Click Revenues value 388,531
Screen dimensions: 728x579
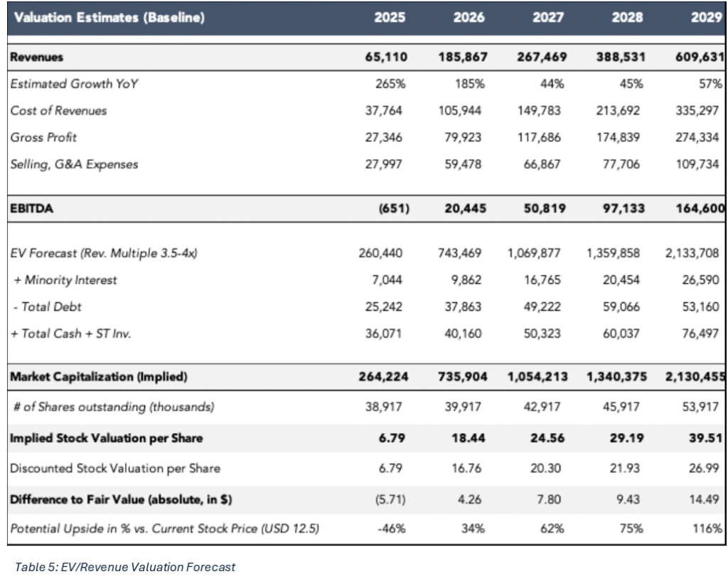coord(621,57)
